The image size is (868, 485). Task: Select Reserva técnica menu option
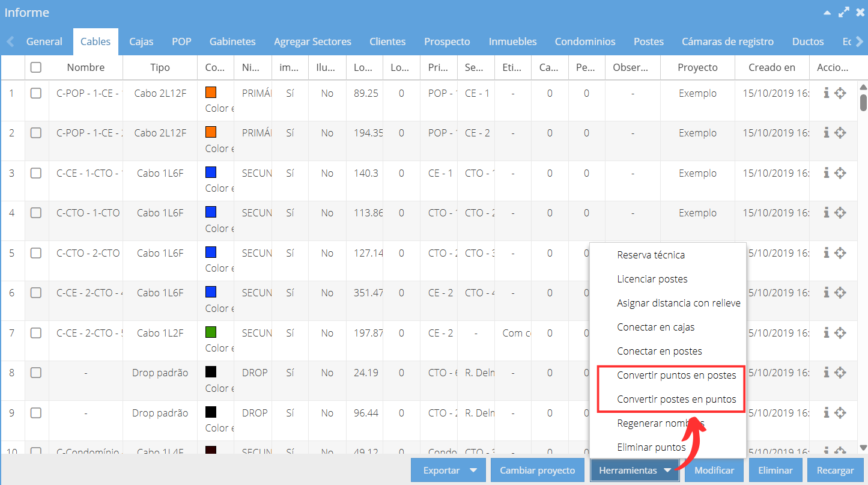668,255
